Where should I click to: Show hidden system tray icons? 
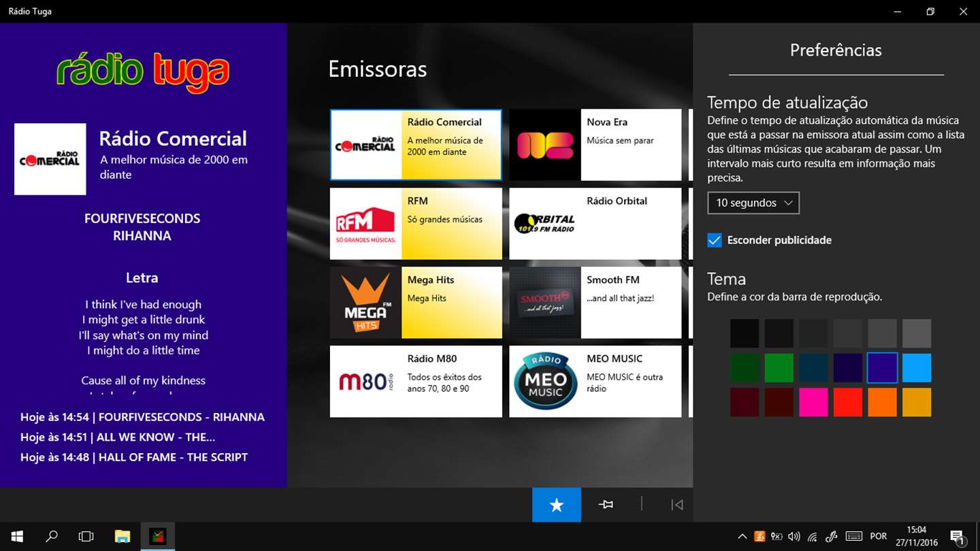point(742,537)
